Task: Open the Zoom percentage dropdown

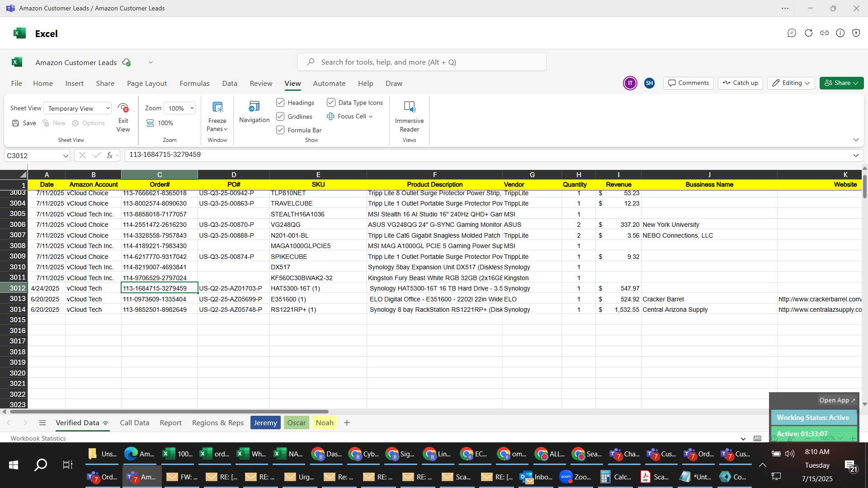Action: [180, 108]
